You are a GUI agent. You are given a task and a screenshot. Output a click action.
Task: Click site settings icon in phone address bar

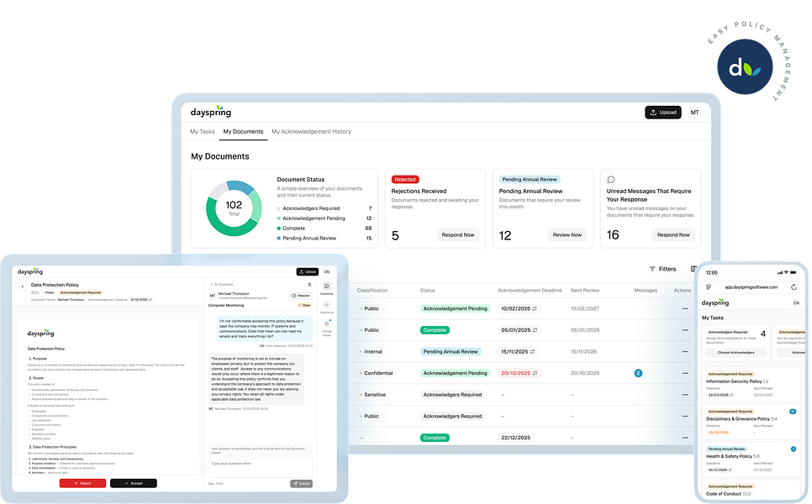click(x=709, y=286)
